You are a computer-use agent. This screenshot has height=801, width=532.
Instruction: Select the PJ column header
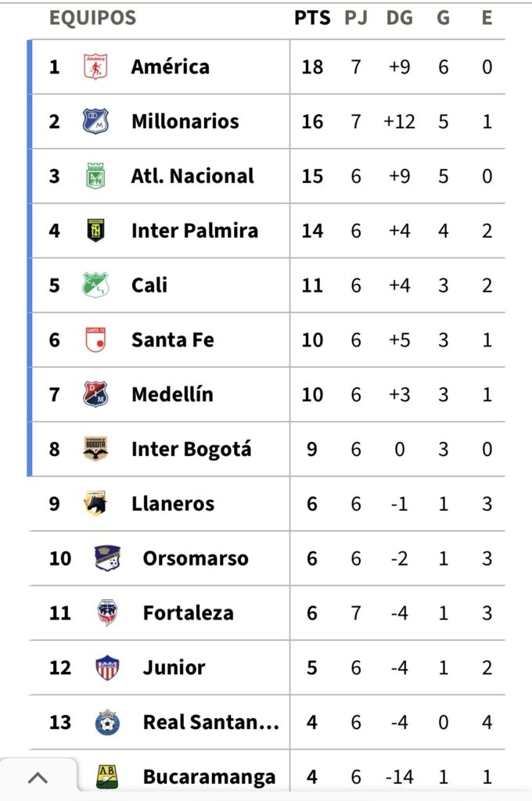coord(356,18)
